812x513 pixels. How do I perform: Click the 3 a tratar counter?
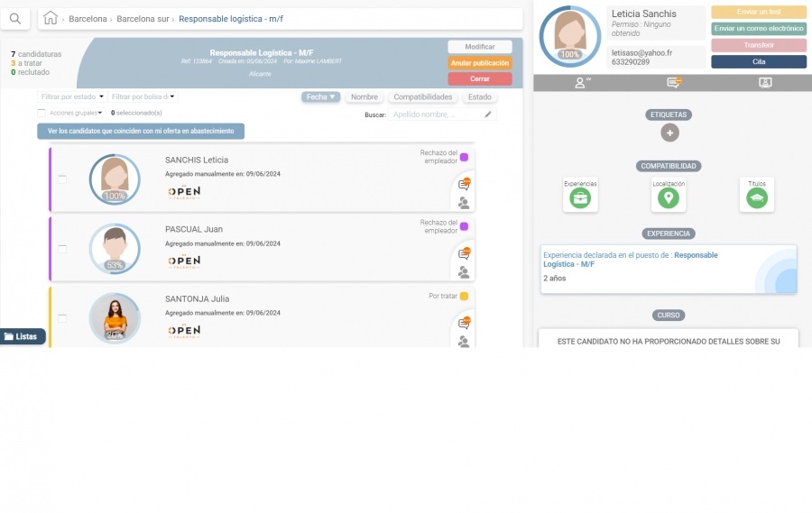point(26,63)
